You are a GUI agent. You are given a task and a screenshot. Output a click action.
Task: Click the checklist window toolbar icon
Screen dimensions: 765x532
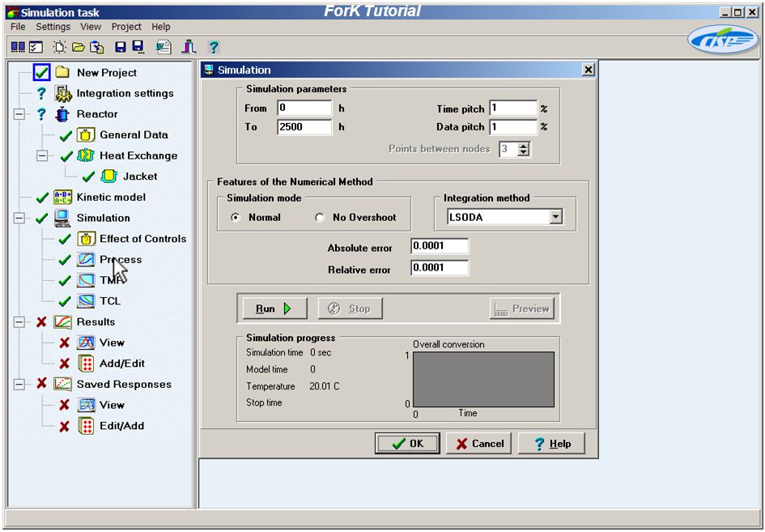click(36, 47)
